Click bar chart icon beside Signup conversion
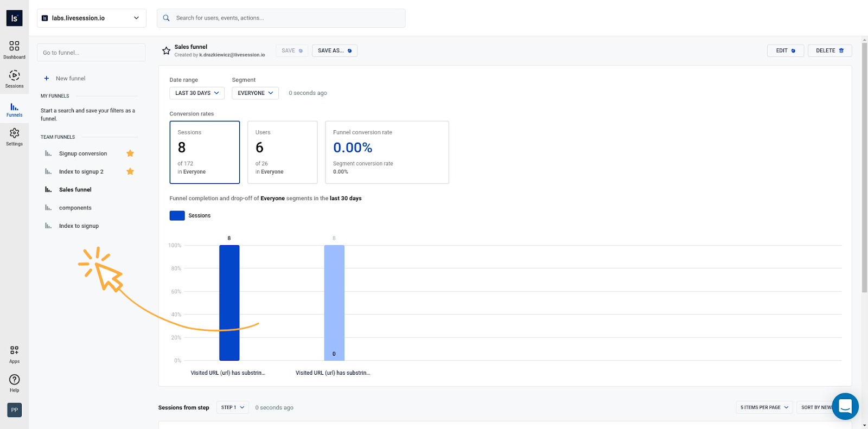868x429 pixels. pos(48,153)
